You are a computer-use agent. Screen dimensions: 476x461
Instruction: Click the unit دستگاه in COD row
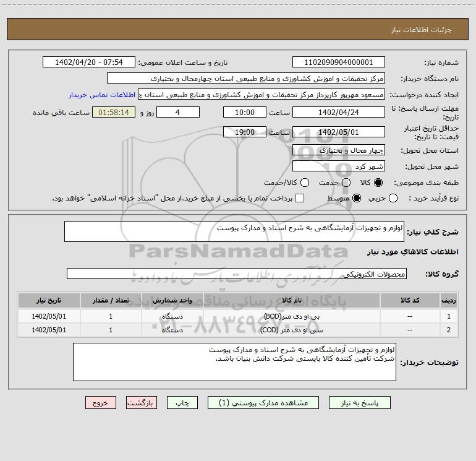pyautogui.click(x=172, y=330)
